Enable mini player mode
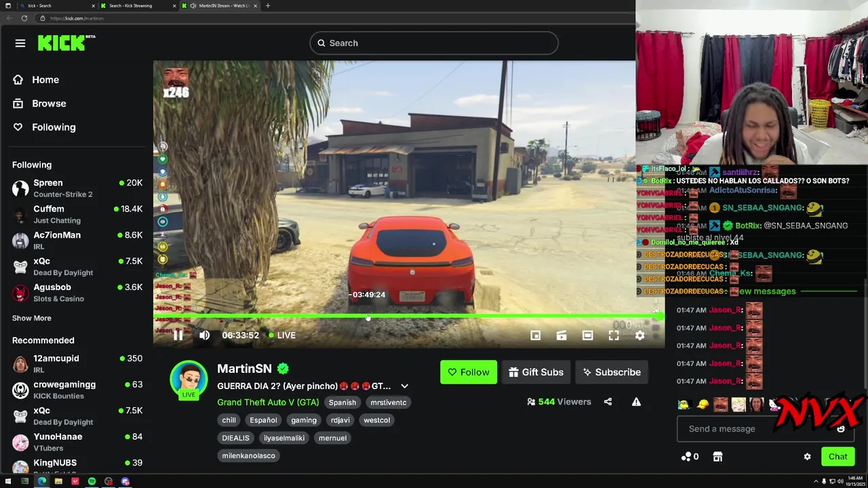 pyautogui.click(x=535, y=335)
